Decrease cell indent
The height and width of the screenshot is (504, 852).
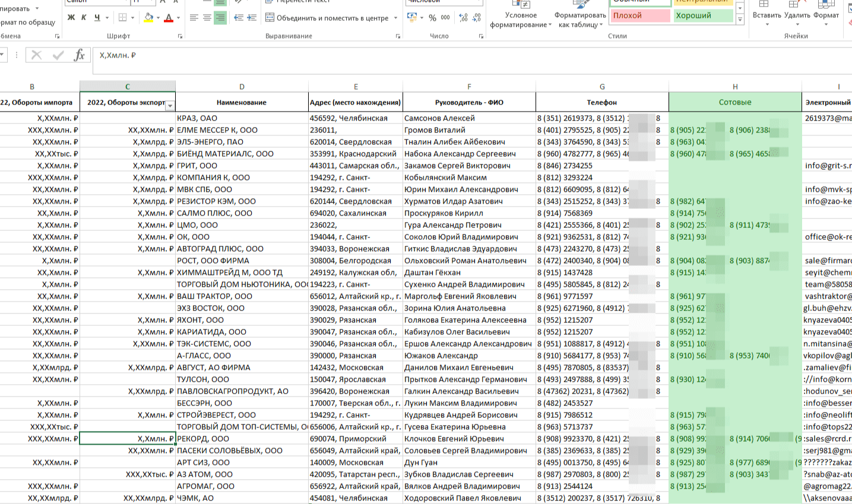point(239,18)
